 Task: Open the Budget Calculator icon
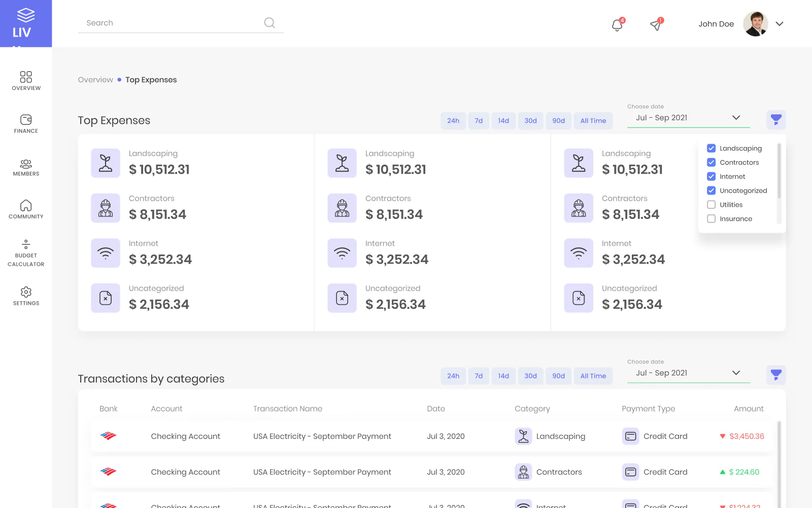[x=26, y=244]
